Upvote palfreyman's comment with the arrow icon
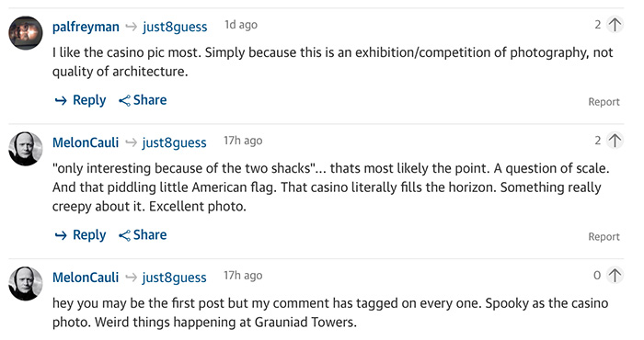 [615, 25]
